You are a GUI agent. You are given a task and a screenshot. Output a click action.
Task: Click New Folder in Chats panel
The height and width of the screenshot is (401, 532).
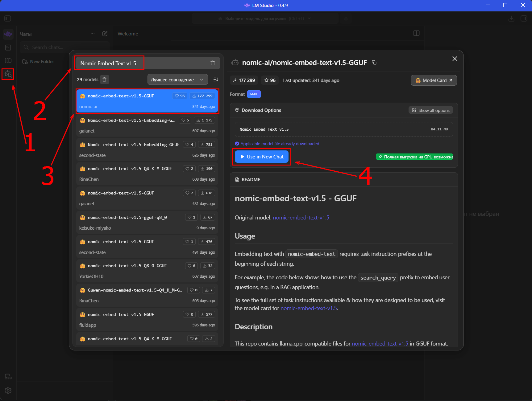38,62
